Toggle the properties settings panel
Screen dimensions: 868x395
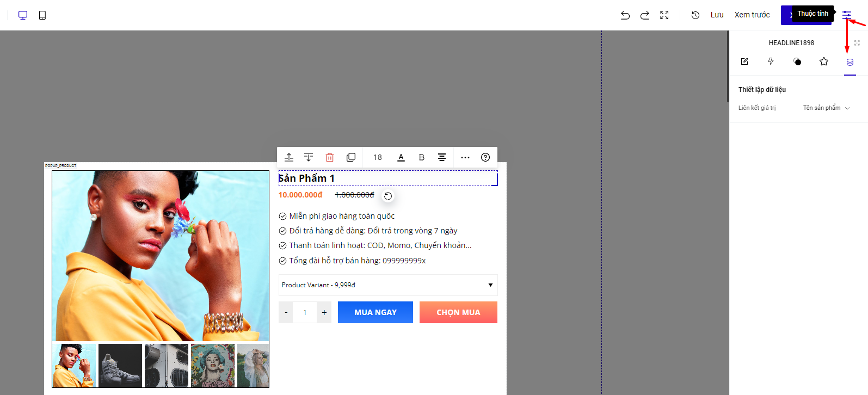[847, 15]
